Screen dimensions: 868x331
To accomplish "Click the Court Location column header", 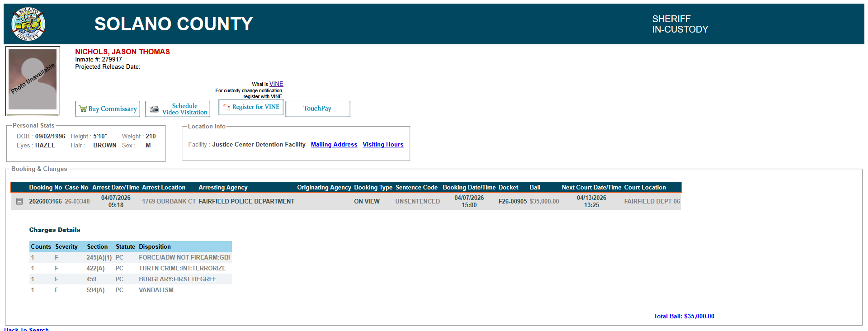I will (x=645, y=188).
